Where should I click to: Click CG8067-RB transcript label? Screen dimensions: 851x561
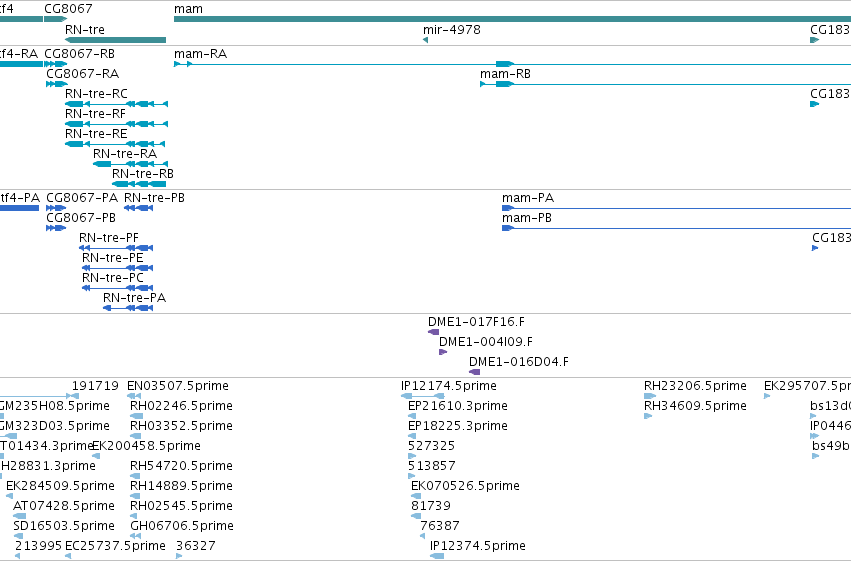pos(79,54)
